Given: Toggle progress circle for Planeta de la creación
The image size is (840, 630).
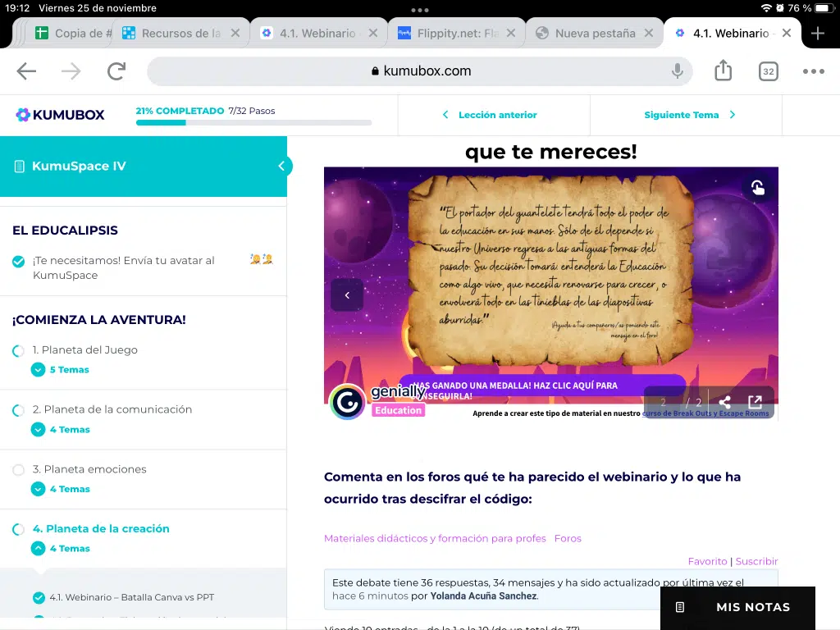Looking at the screenshot, I should [18, 529].
